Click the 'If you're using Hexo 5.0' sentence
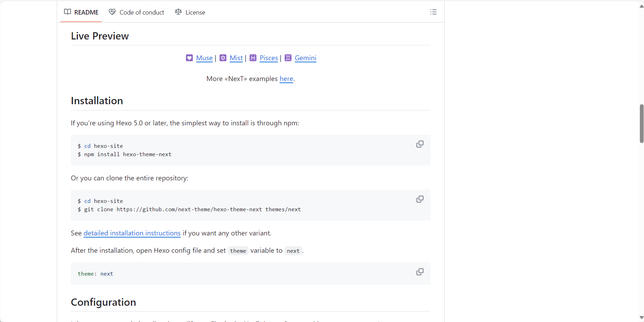The image size is (644, 322). click(185, 123)
